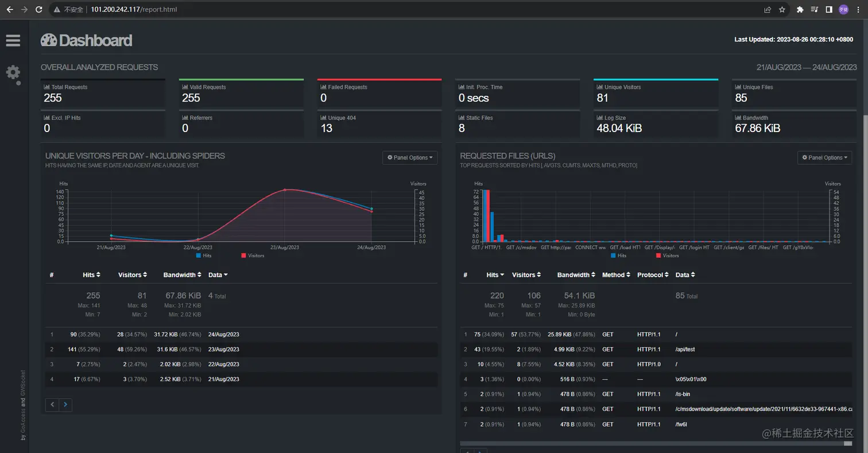The width and height of the screenshot is (868, 453).
Task: Click the share icon in the address bar
Action: click(x=768, y=10)
